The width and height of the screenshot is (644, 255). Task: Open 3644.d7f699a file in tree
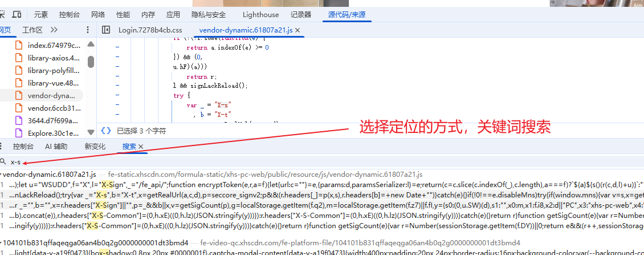[52, 121]
